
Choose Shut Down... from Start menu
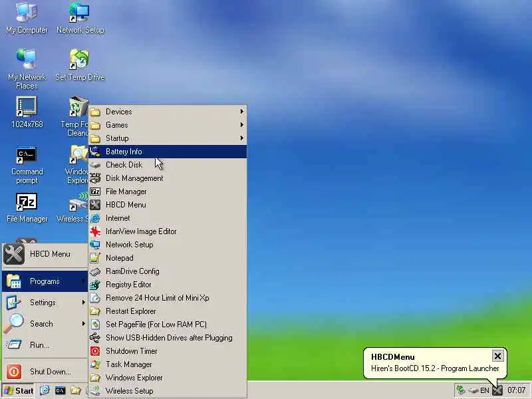[45, 372]
